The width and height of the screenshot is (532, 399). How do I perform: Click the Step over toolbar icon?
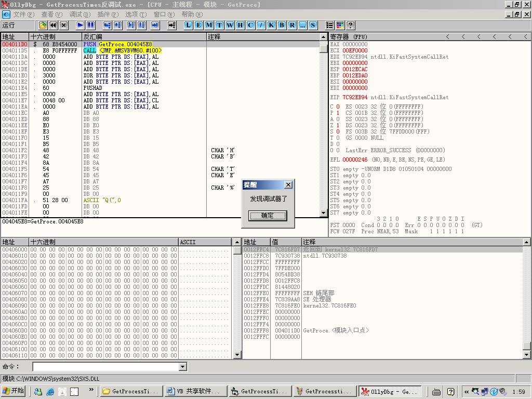tap(118, 25)
